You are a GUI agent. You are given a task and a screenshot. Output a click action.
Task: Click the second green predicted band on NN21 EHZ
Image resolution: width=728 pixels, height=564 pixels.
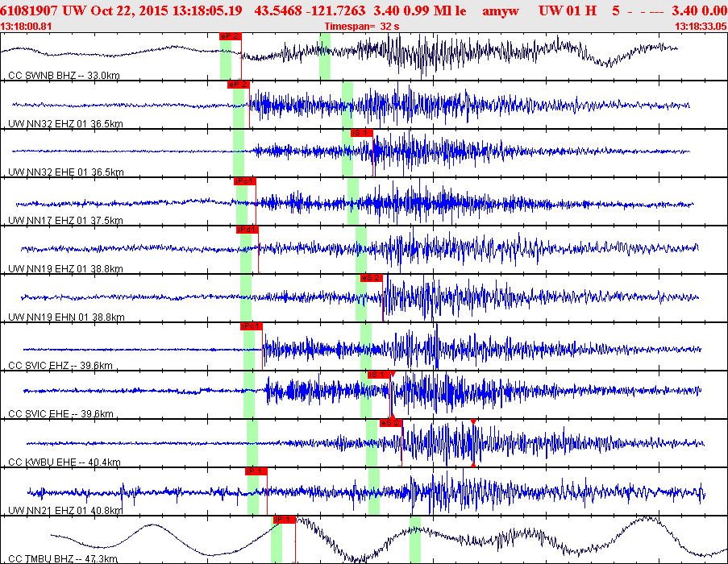point(374,491)
